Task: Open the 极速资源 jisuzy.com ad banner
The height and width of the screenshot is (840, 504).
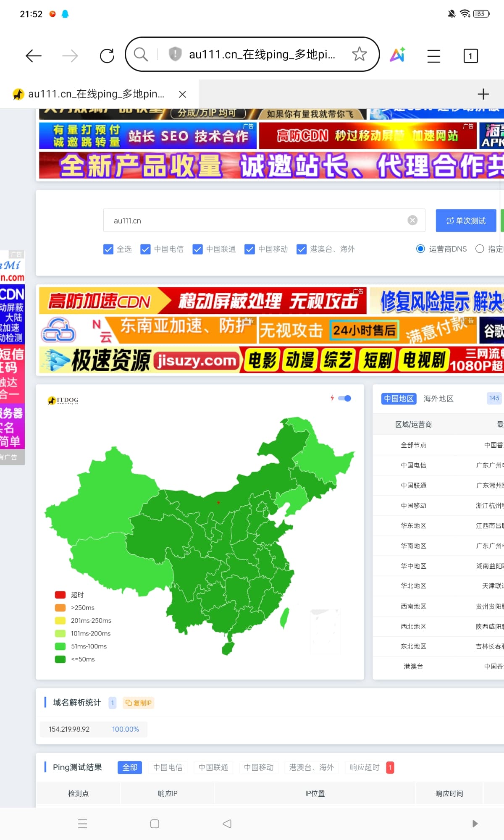Action: pyautogui.click(x=271, y=360)
